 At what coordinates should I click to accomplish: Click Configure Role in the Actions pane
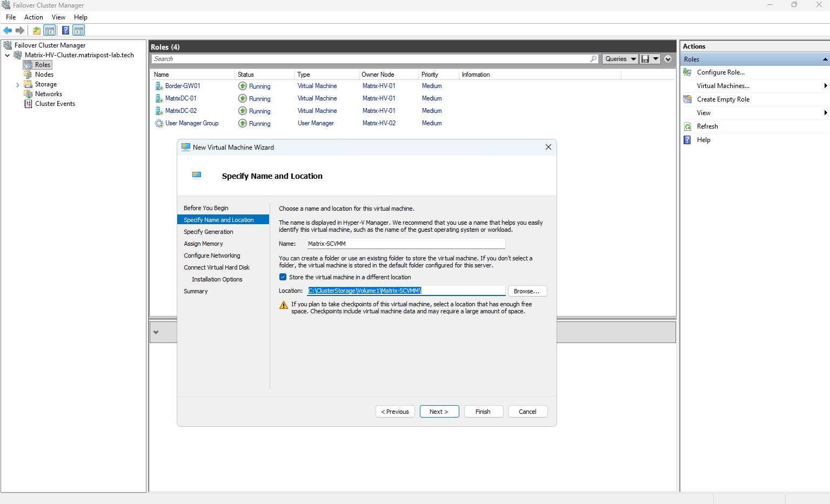click(720, 72)
